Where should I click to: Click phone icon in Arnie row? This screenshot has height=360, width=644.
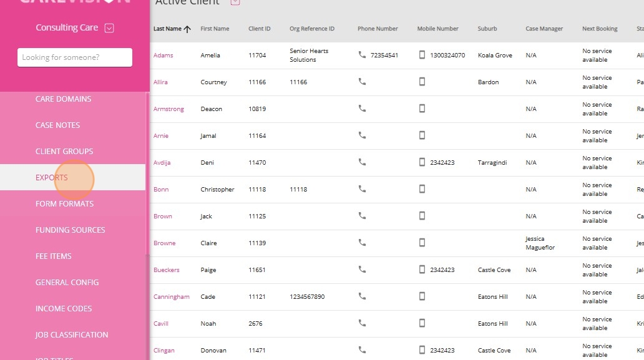[362, 135]
